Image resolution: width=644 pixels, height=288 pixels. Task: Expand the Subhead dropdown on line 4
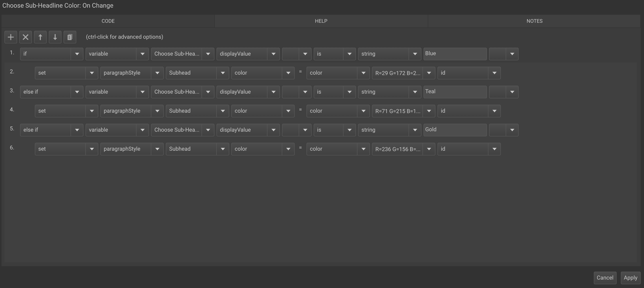coord(197,111)
